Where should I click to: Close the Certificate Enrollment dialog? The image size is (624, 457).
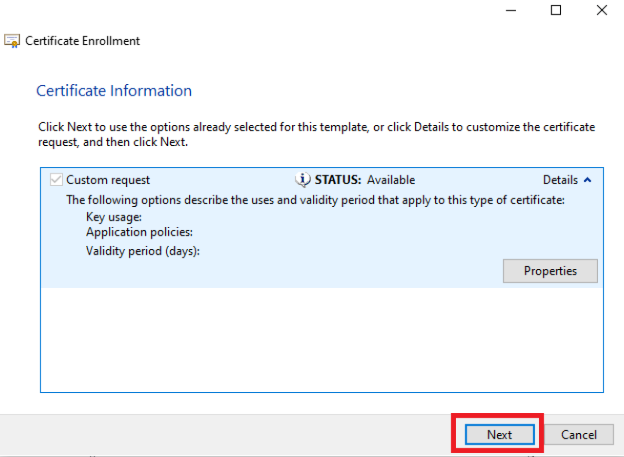[x=602, y=10]
